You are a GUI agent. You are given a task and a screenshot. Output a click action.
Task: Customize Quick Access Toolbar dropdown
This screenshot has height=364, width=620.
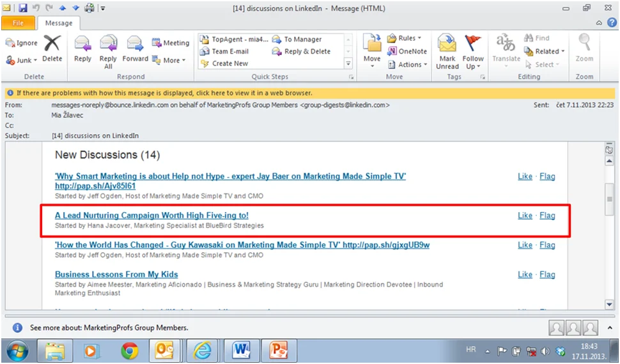pos(102,8)
